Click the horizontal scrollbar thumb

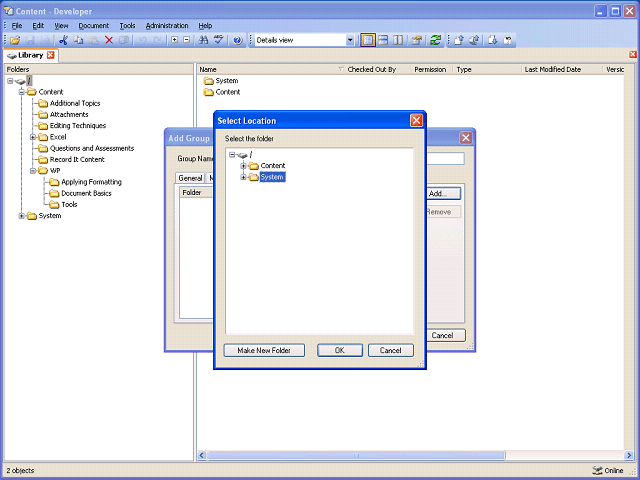point(356,455)
